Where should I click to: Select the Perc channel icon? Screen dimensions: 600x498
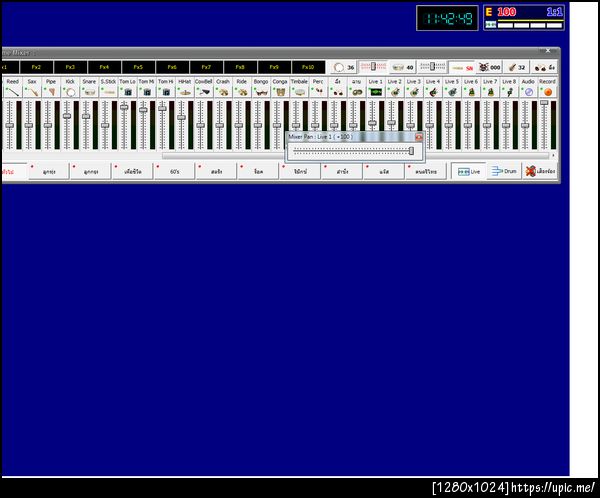(x=318, y=92)
